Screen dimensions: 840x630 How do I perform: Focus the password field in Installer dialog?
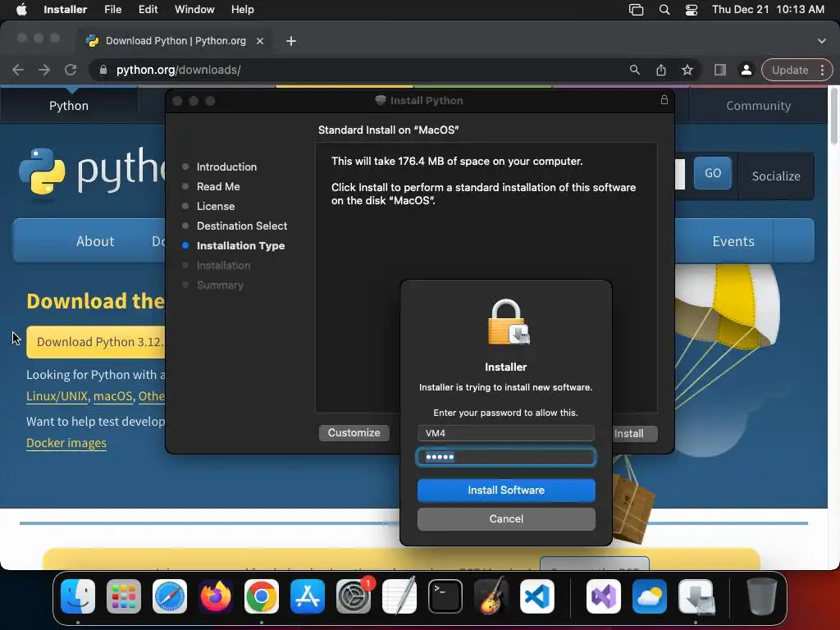(x=506, y=457)
